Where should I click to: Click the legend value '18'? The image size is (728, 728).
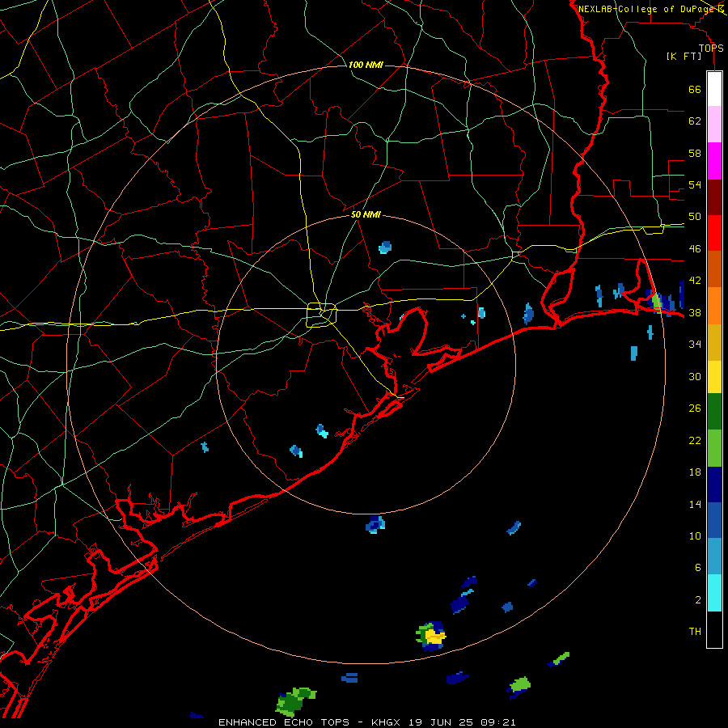coord(695,472)
